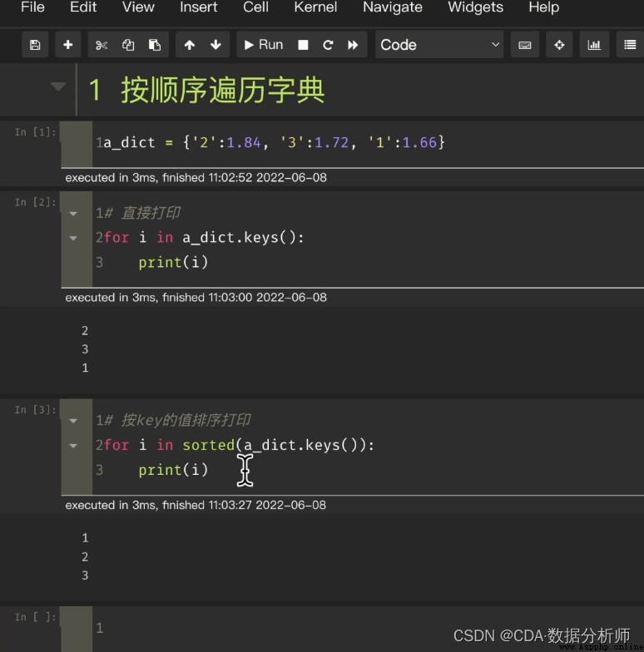This screenshot has height=652, width=644.
Task: Copy selected cells icon
Action: click(x=128, y=45)
